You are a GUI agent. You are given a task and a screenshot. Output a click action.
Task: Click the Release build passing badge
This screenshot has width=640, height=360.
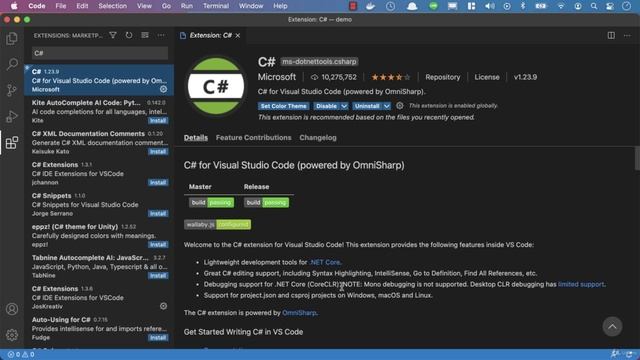pyautogui.click(x=266, y=202)
